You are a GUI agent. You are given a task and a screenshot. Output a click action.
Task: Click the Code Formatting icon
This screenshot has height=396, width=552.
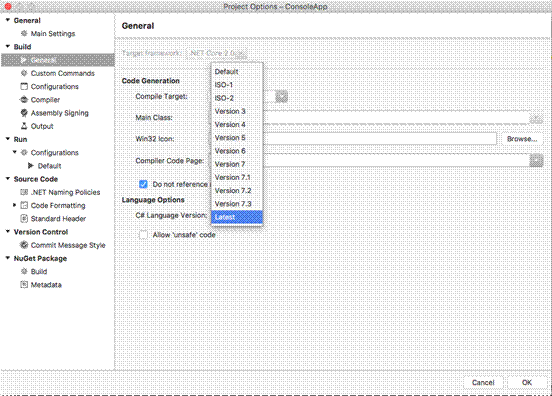pos(24,205)
